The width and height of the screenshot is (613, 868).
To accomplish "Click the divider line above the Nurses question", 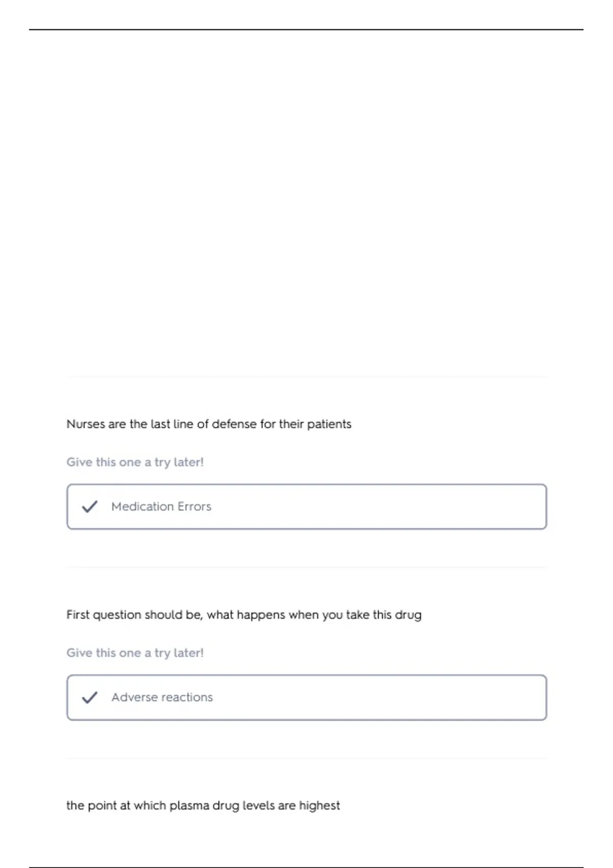I will [x=306, y=377].
